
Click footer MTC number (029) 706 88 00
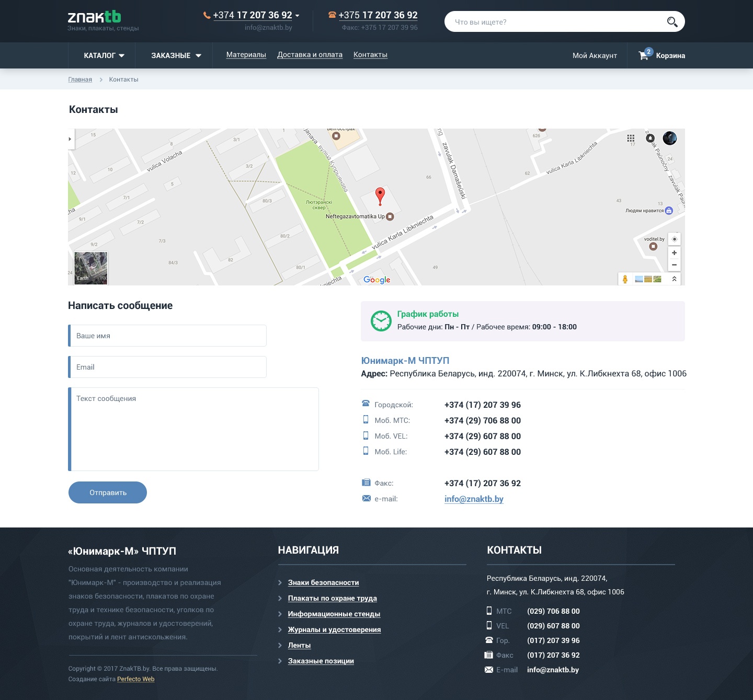coord(553,611)
